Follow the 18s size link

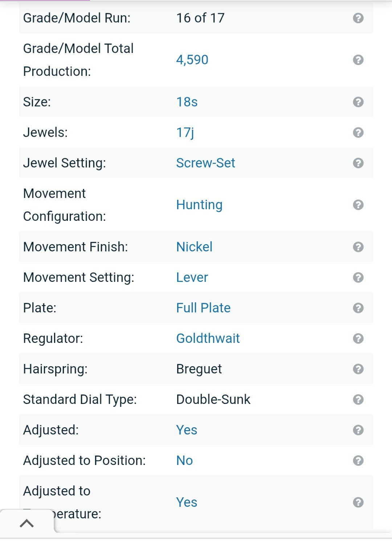187,102
